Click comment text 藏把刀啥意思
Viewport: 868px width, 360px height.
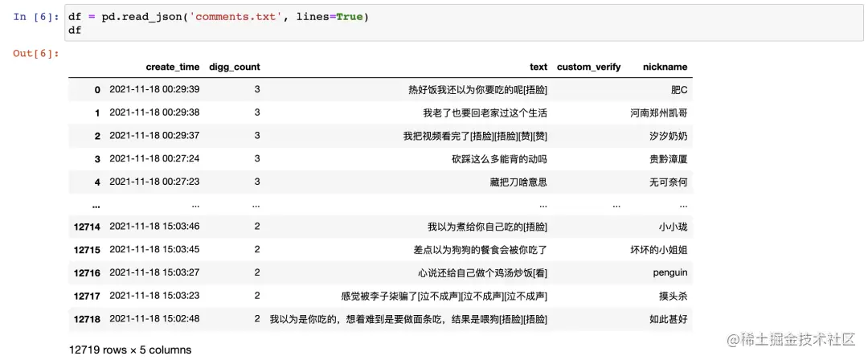(x=518, y=182)
